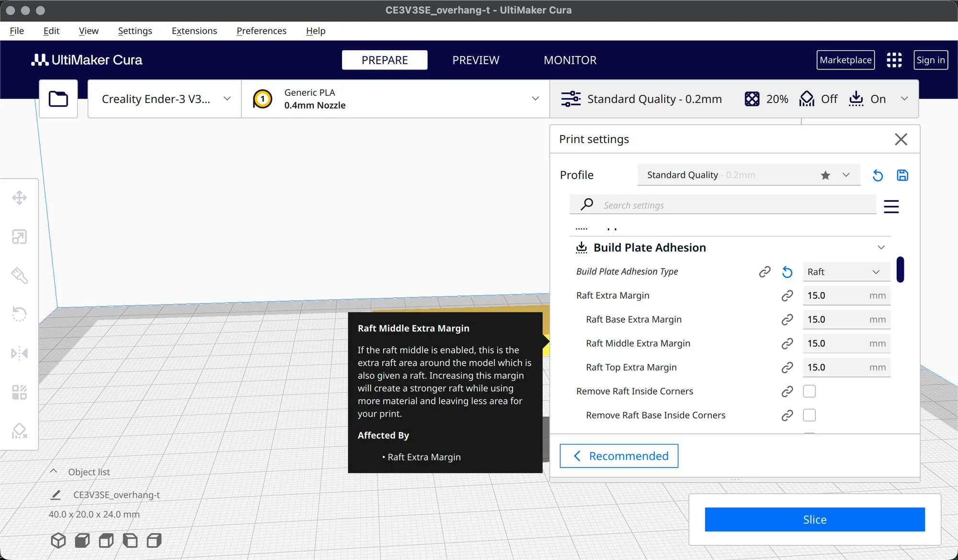Switch to 3D perspective view cube icon
Image resolution: width=958 pixels, height=560 pixels.
[58, 540]
